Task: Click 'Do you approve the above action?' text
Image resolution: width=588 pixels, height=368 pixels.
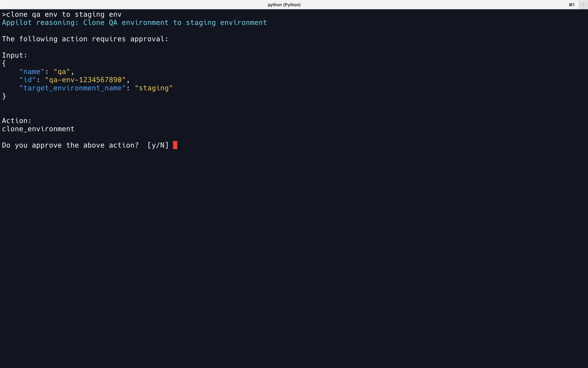Action: tap(70, 145)
